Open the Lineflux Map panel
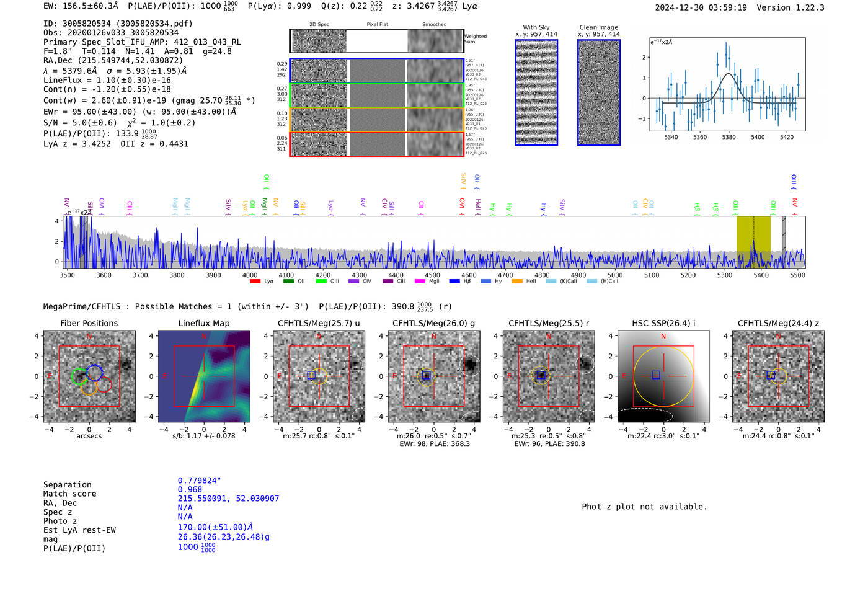Screen dimensions: 868x591 click(204, 376)
